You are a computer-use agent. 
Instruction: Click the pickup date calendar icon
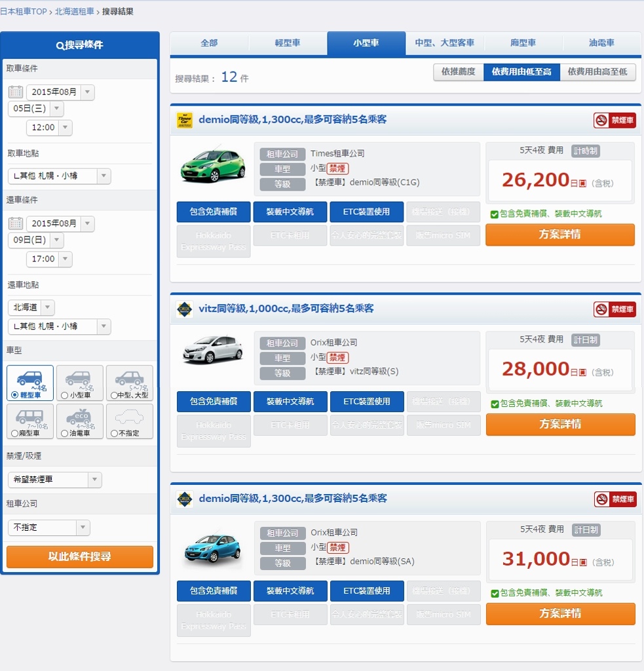[x=16, y=92]
